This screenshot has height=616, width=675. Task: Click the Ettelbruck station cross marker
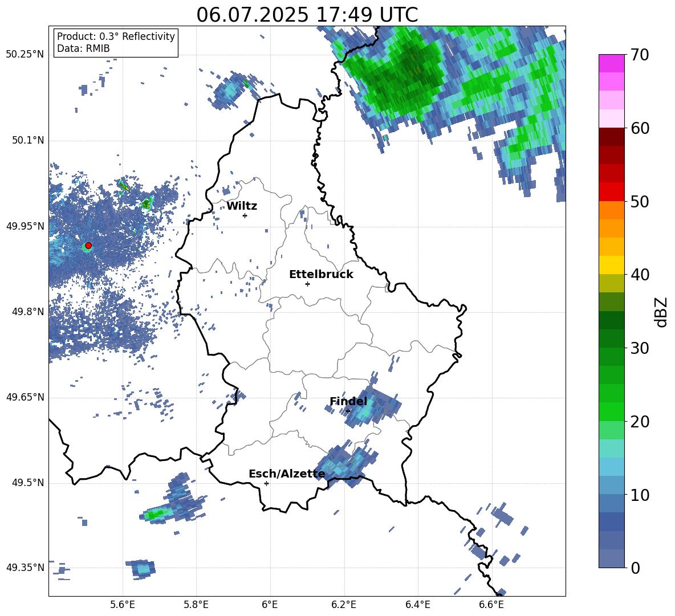tap(307, 284)
